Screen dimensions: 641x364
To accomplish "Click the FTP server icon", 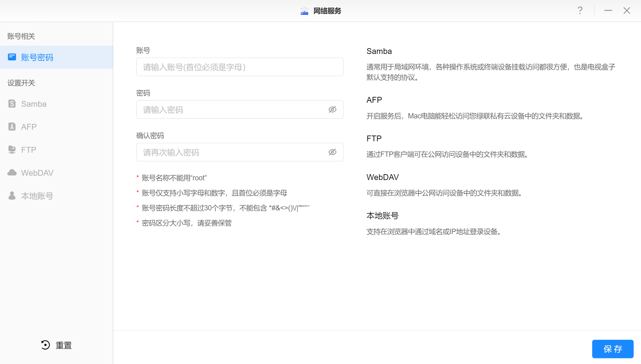I will click(12, 150).
